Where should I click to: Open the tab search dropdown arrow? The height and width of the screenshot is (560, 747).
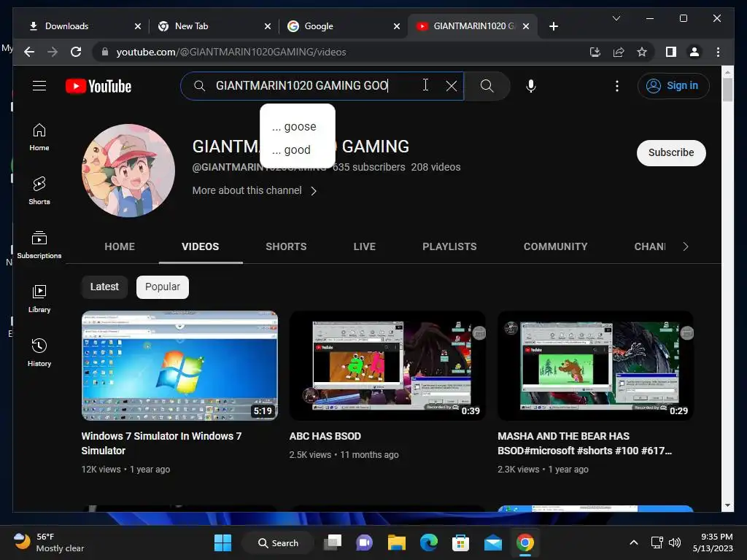pos(616,18)
